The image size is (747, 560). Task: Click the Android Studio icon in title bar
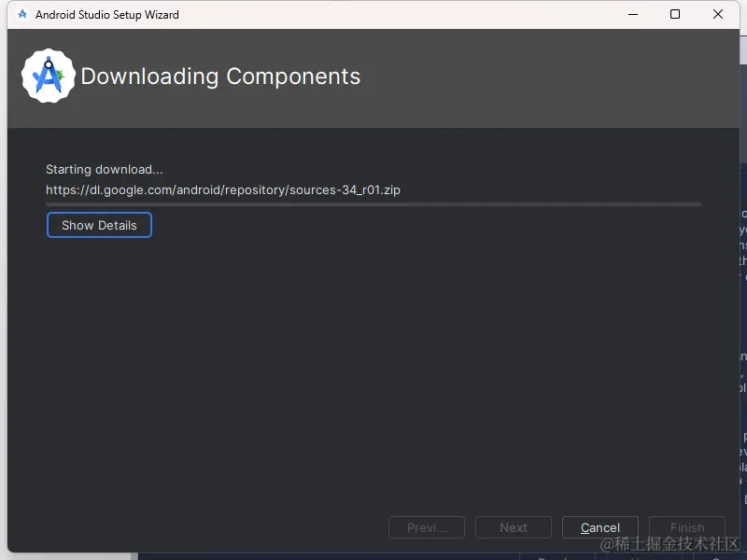click(x=21, y=14)
